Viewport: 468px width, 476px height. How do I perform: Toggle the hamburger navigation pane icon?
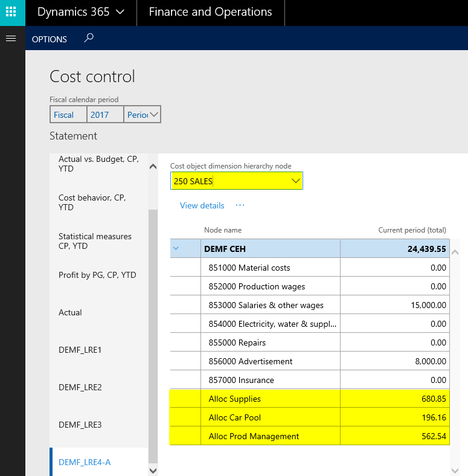[x=10, y=38]
